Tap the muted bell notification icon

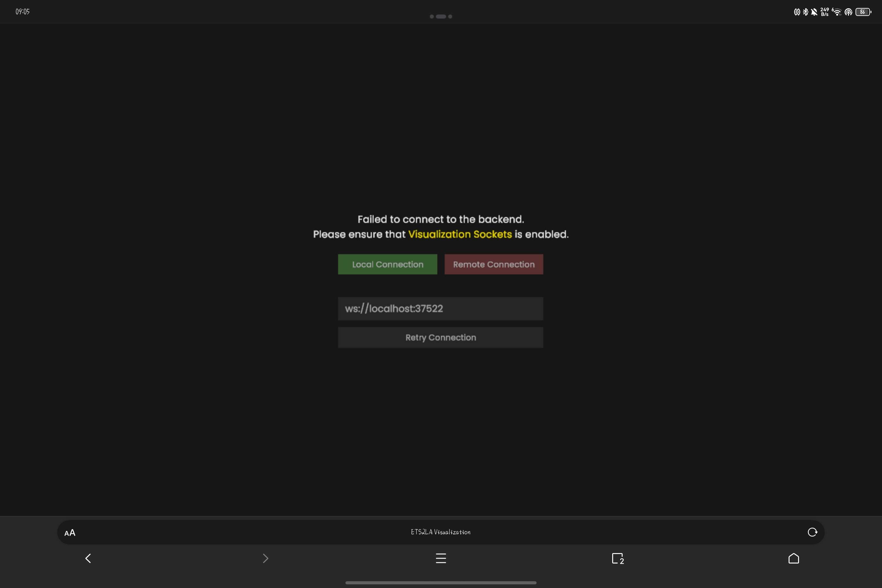point(814,12)
